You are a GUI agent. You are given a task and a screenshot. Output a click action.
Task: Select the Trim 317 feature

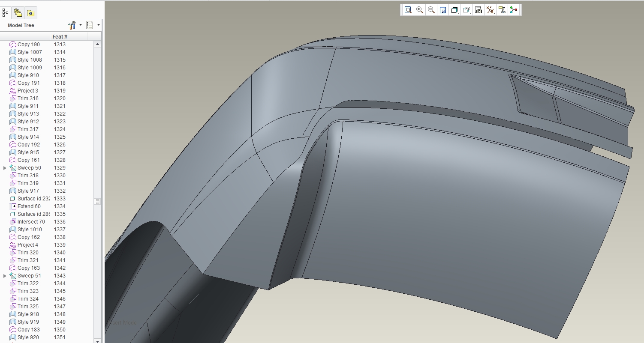28,129
